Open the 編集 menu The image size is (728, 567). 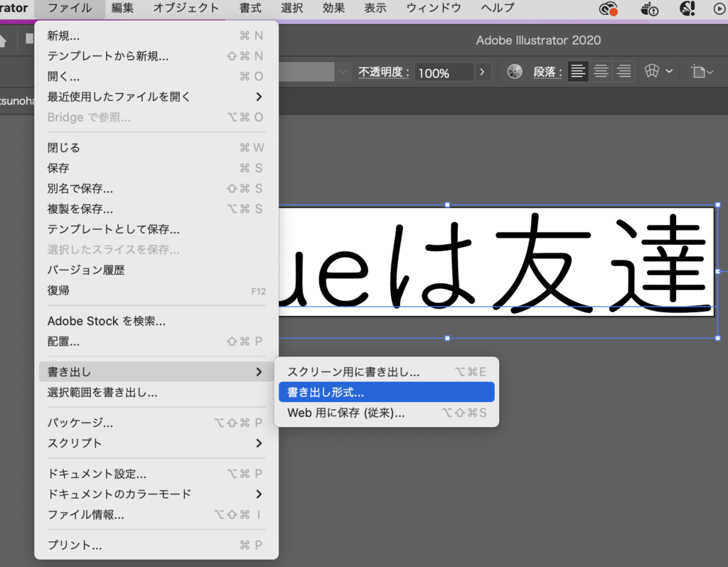[122, 9]
